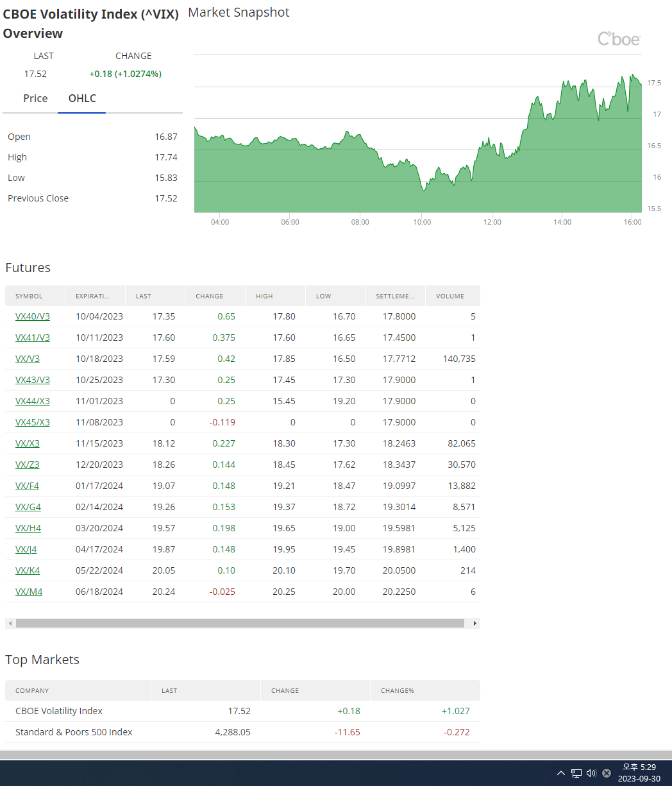This screenshot has width=672, height=786.
Task: Sort futures by SETTLEME... column header
Action: (x=396, y=296)
